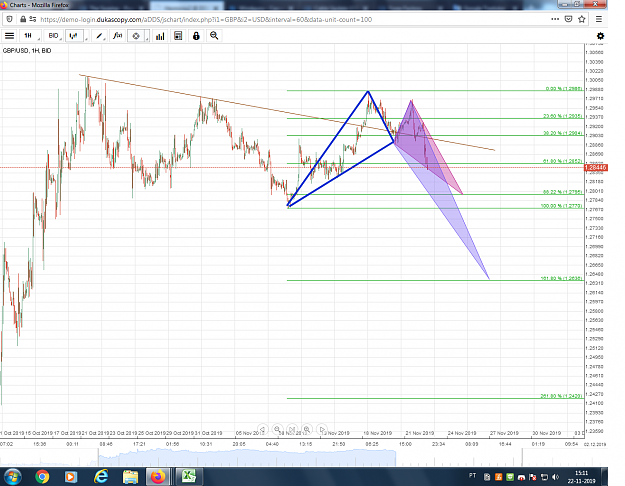The height and width of the screenshot is (486, 625).
Task: Select the line drawing tool
Action: pos(99,36)
